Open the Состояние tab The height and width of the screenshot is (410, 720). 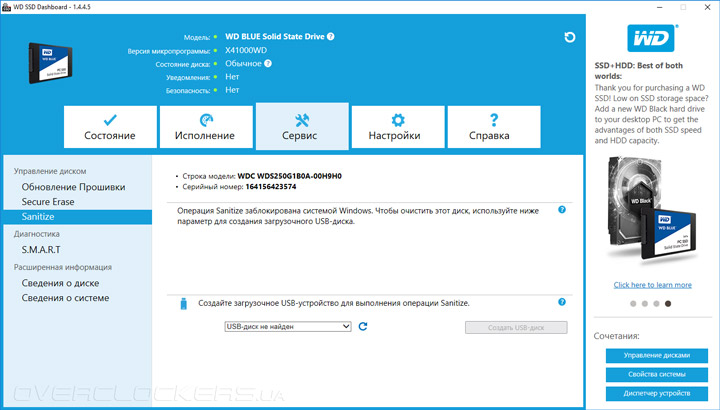(x=110, y=127)
